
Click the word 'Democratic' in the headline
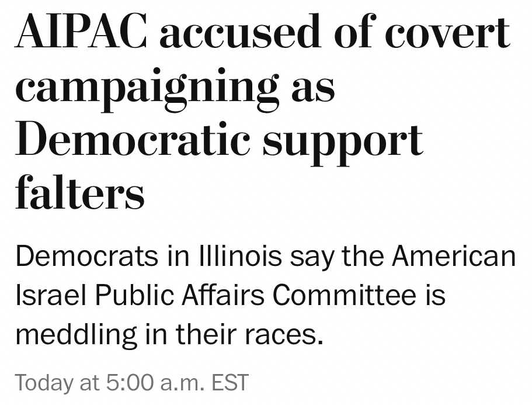coord(131,140)
